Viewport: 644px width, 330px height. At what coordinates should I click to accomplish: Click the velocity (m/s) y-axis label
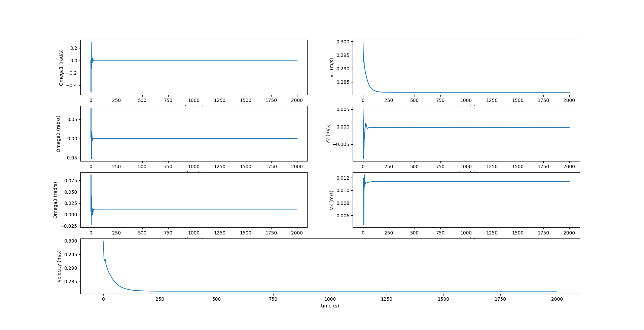click(x=59, y=266)
